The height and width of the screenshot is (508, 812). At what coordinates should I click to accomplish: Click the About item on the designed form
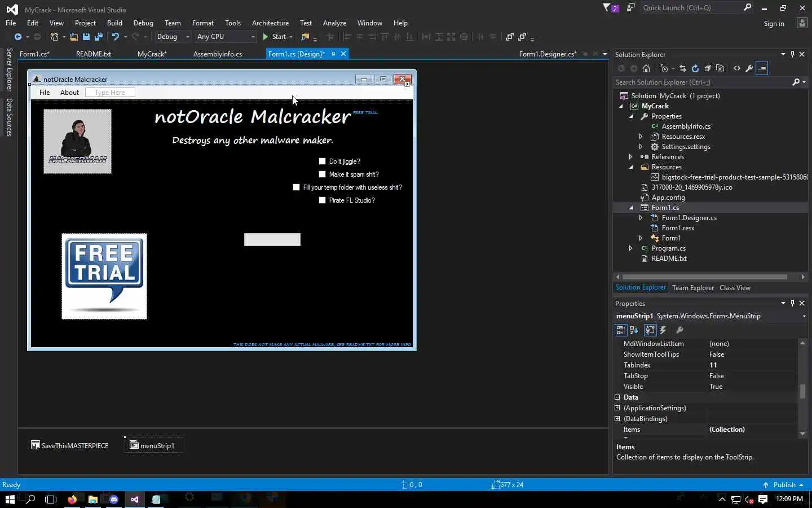click(x=69, y=93)
